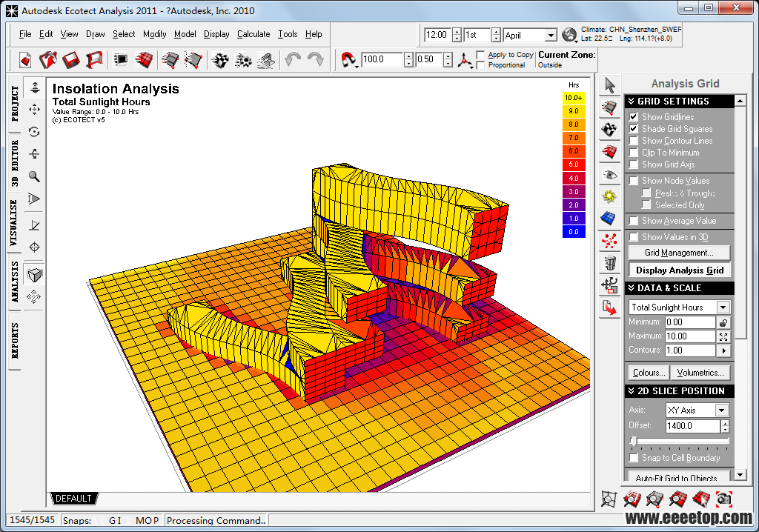Click the zoom-to-fit grid icon at bottom right
This screenshot has width=759, height=532.
click(x=609, y=499)
